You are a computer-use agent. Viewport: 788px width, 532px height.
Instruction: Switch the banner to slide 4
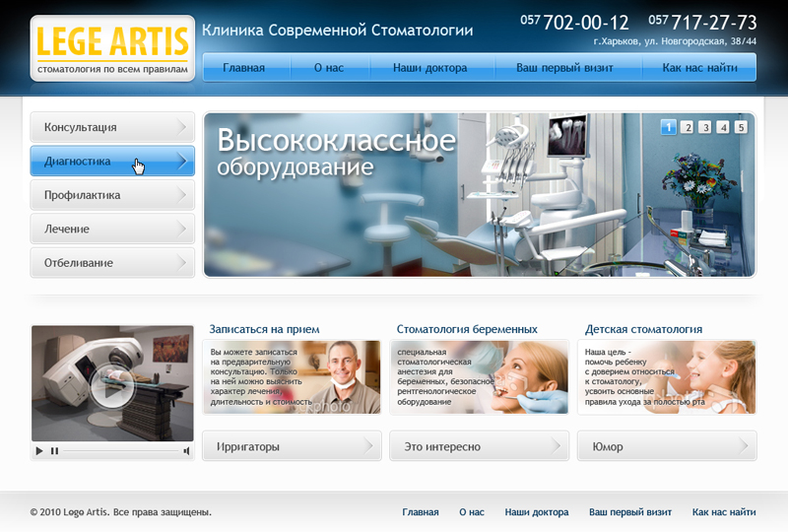tap(723, 127)
